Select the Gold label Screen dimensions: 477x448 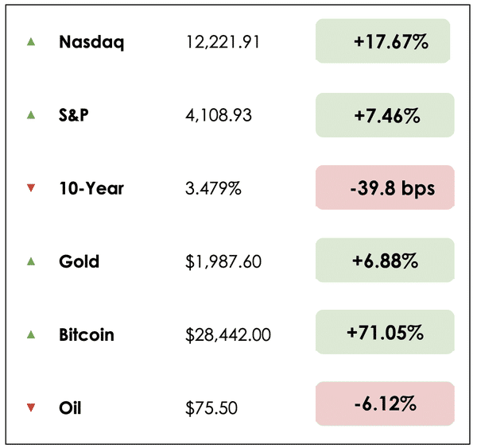coord(79,261)
